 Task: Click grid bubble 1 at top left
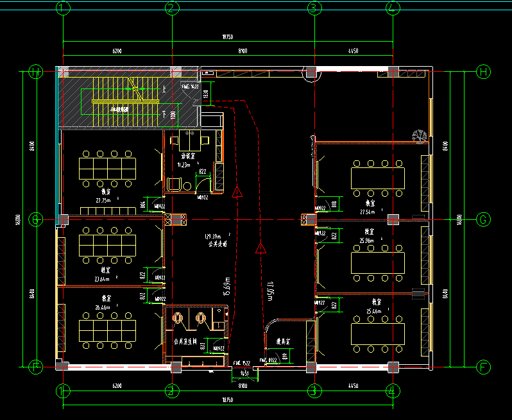pyautogui.click(x=63, y=8)
